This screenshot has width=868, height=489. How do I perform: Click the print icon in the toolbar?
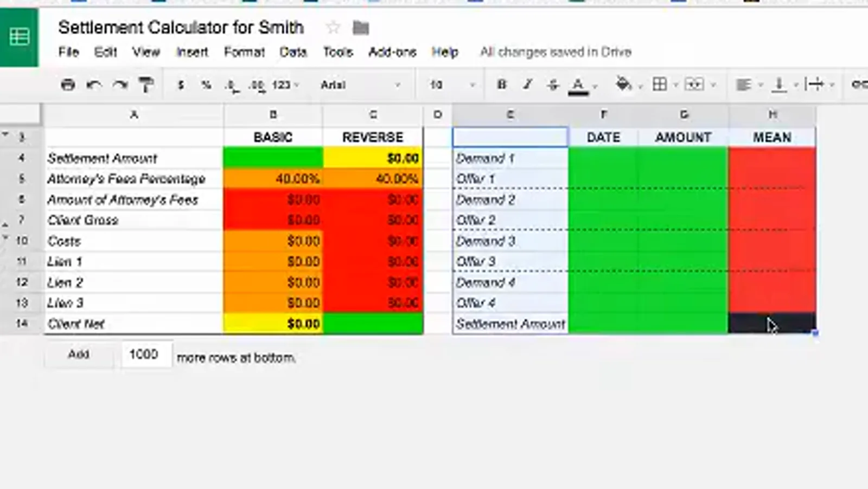[68, 85]
